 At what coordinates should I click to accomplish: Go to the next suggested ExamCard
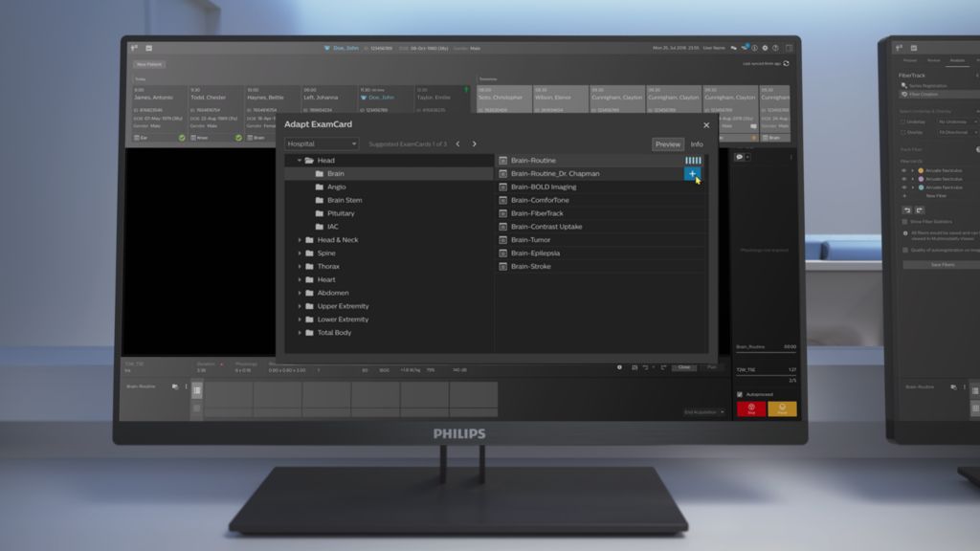(475, 143)
